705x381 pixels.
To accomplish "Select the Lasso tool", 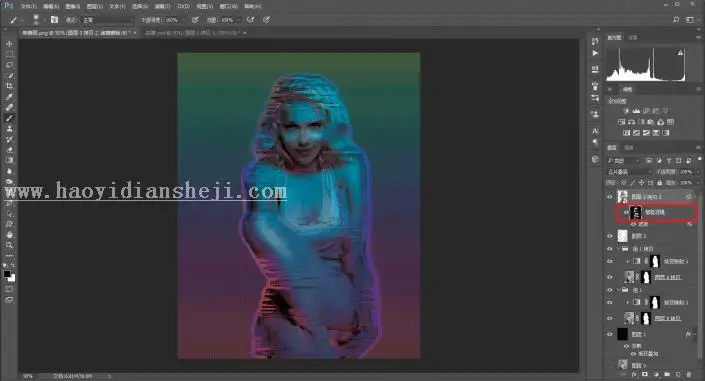I will 9,65.
